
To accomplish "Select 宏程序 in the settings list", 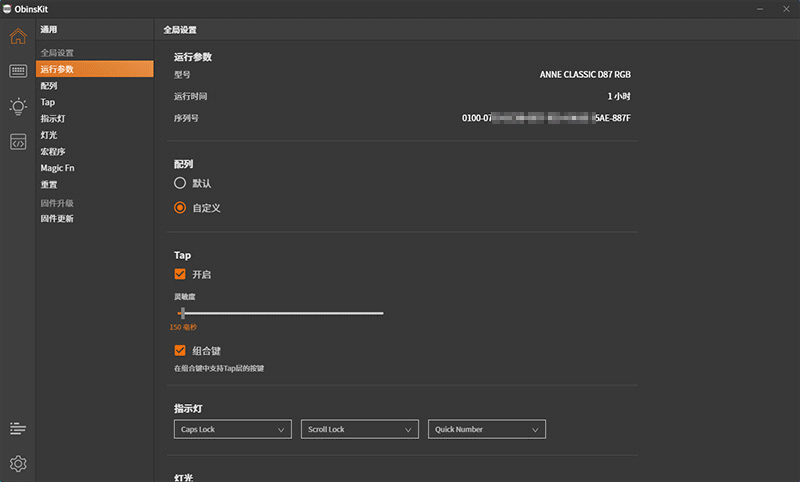I will (x=53, y=152).
